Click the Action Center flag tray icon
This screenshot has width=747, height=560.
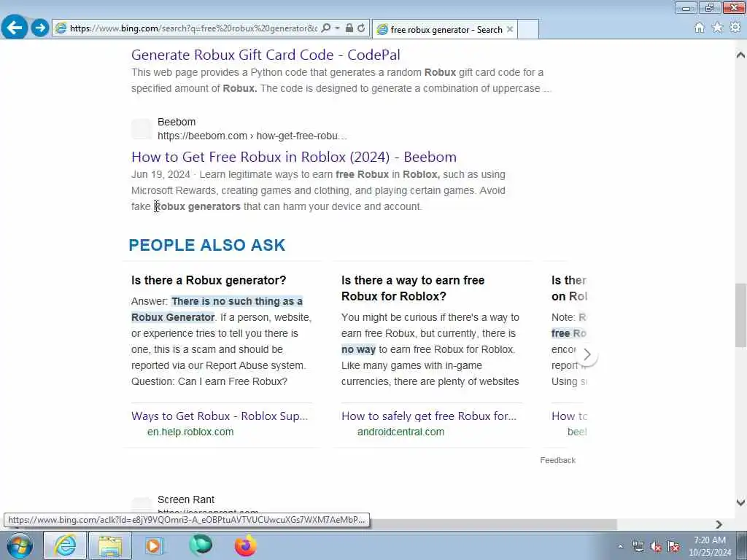[x=673, y=547]
